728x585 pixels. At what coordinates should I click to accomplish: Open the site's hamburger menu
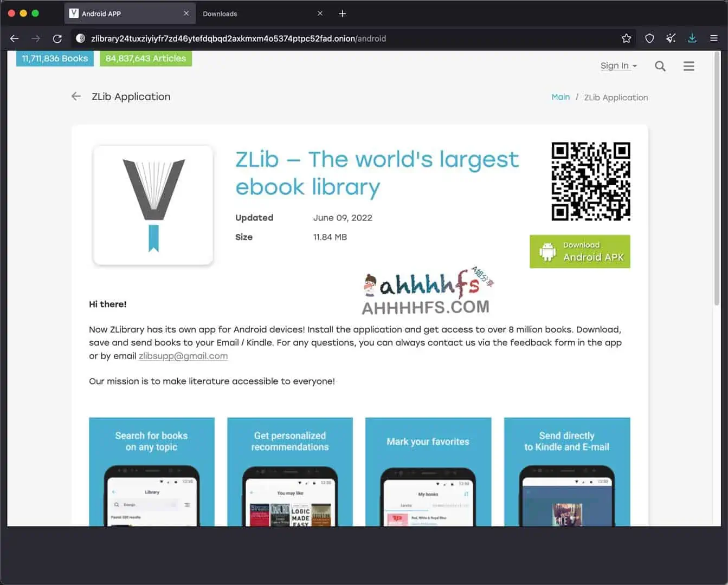pyautogui.click(x=688, y=66)
